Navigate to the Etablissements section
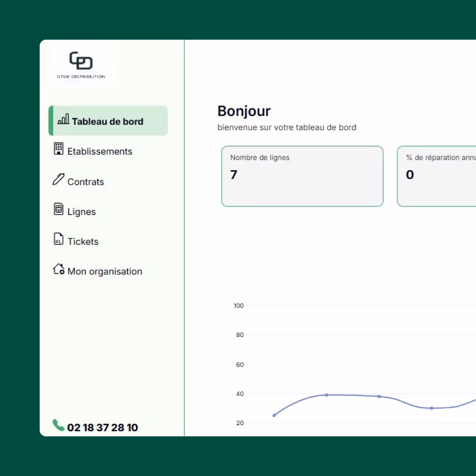The height and width of the screenshot is (476, 476). point(100,152)
